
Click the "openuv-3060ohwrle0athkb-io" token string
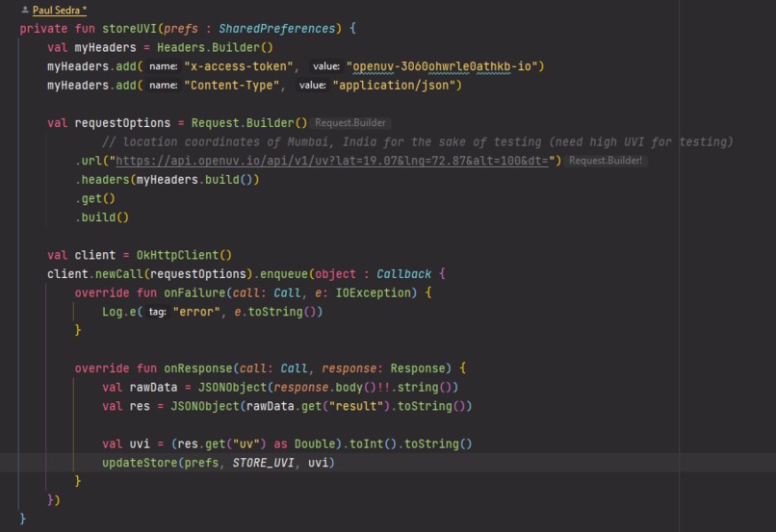click(442, 66)
